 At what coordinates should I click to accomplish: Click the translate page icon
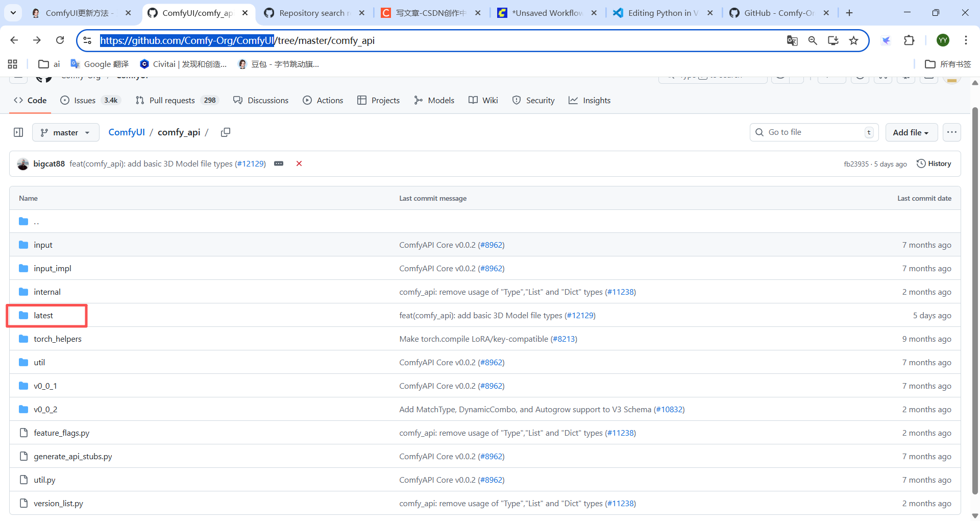pyautogui.click(x=792, y=40)
